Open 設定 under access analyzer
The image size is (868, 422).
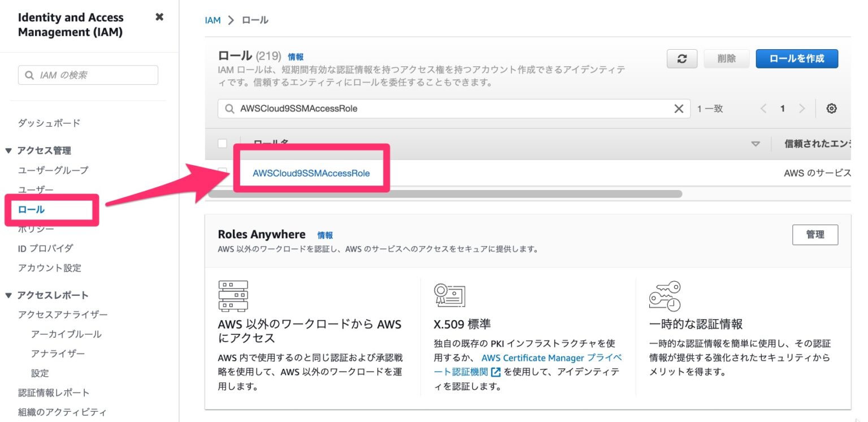point(40,373)
